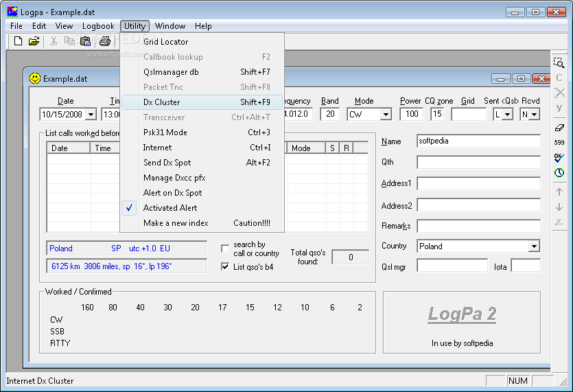Click the LogPa 2 logo link
The height and width of the screenshot is (392, 573).
pos(462,314)
